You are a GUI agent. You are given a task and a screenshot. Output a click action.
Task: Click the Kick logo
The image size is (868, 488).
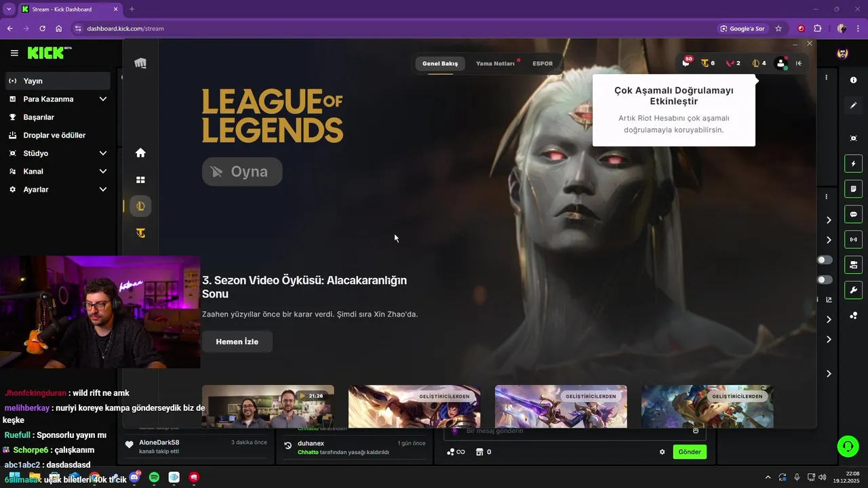[49, 53]
